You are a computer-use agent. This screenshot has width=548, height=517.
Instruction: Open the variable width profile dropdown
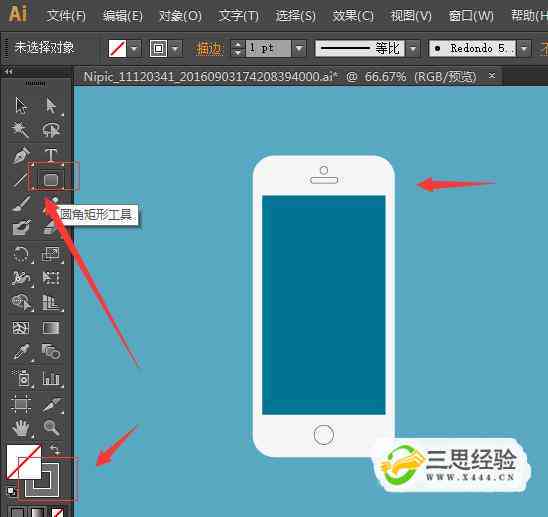(x=413, y=48)
